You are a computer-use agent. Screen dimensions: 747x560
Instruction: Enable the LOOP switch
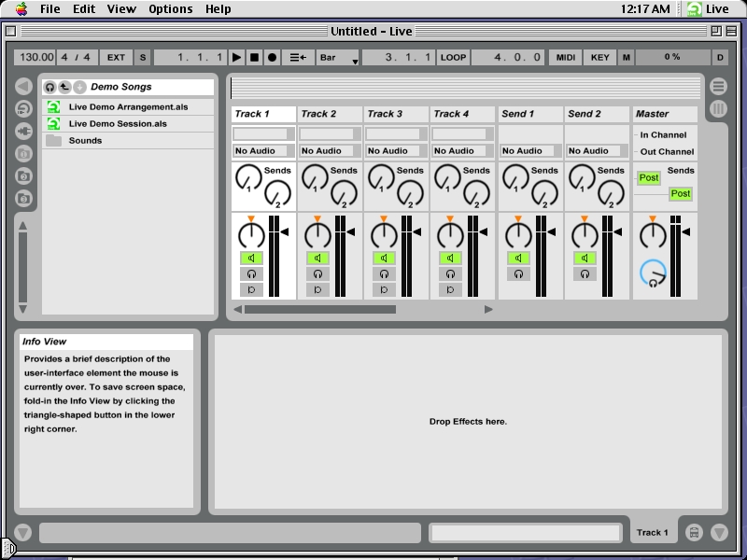click(453, 58)
